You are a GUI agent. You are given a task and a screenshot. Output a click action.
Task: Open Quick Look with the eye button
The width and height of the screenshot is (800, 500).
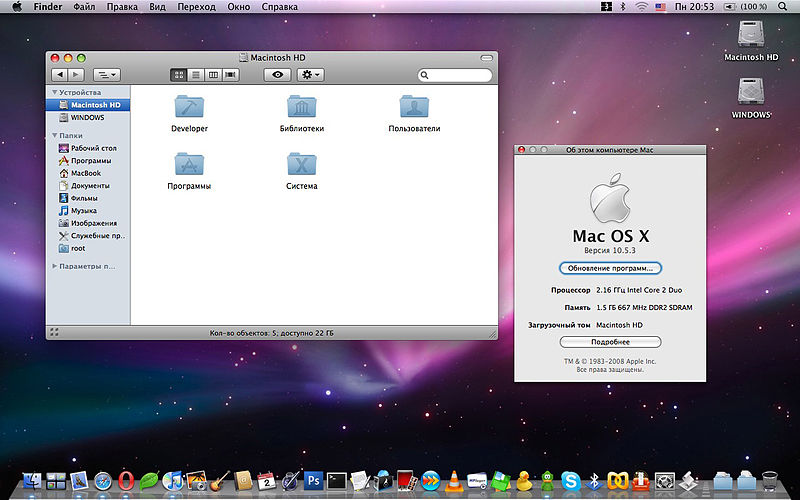click(x=277, y=75)
